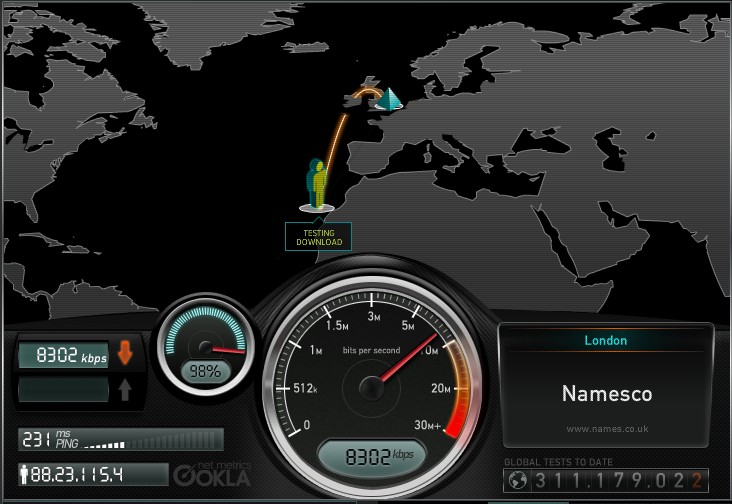Image resolution: width=732 pixels, height=504 pixels.
Task: Click the pyramid server icon on map
Action: (390, 99)
